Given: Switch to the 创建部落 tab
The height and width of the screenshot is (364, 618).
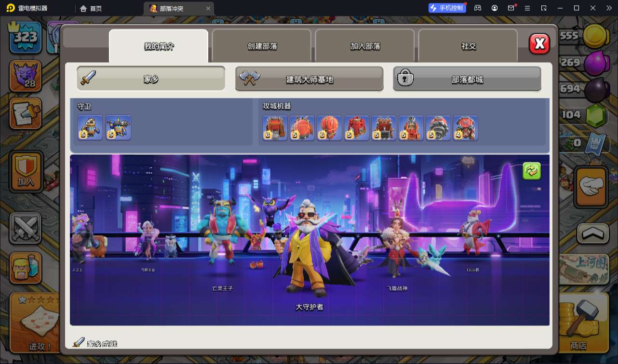Looking at the screenshot, I should 262,46.
